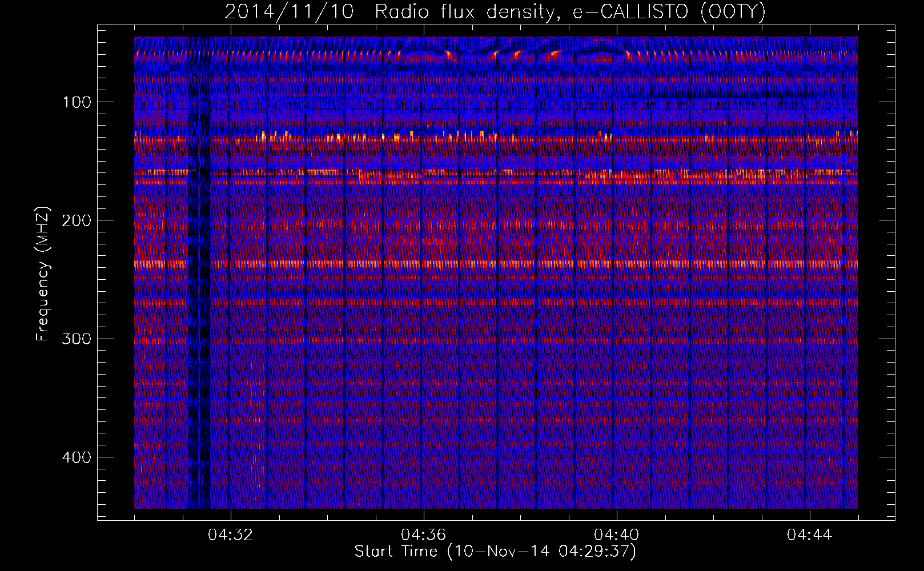Select the 'e-CALLISTO (OOTY)' title text
Image resolution: width=924 pixels, height=571 pixels.
(x=669, y=11)
